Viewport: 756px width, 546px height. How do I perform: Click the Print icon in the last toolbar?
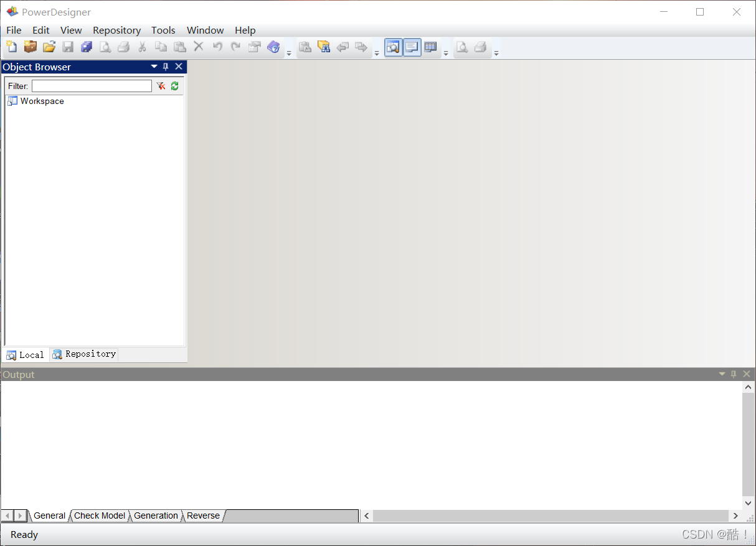coord(480,47)
